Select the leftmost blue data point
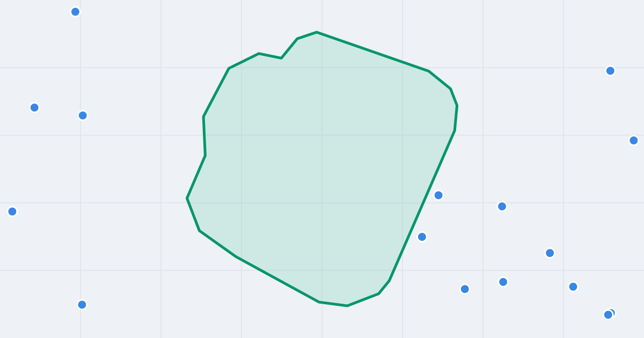 12,211
